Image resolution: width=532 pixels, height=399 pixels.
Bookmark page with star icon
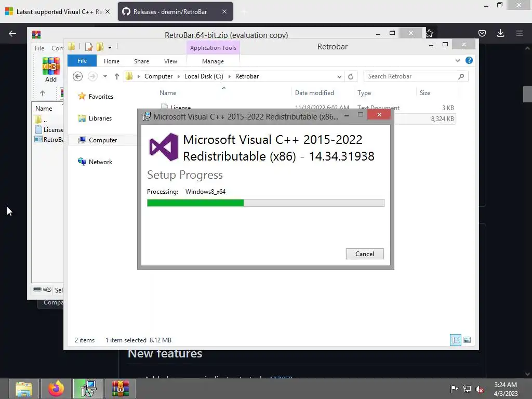pos(429,33)
